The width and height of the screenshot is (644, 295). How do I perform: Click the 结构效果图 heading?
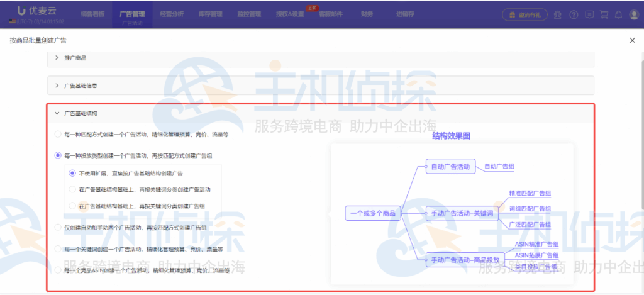pos(451,136)
